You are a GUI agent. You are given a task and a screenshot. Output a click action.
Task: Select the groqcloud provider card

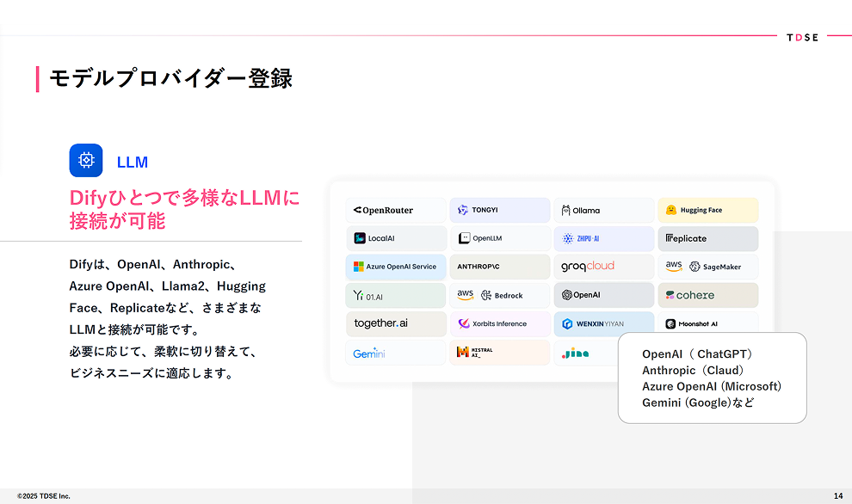coord(603,267)
